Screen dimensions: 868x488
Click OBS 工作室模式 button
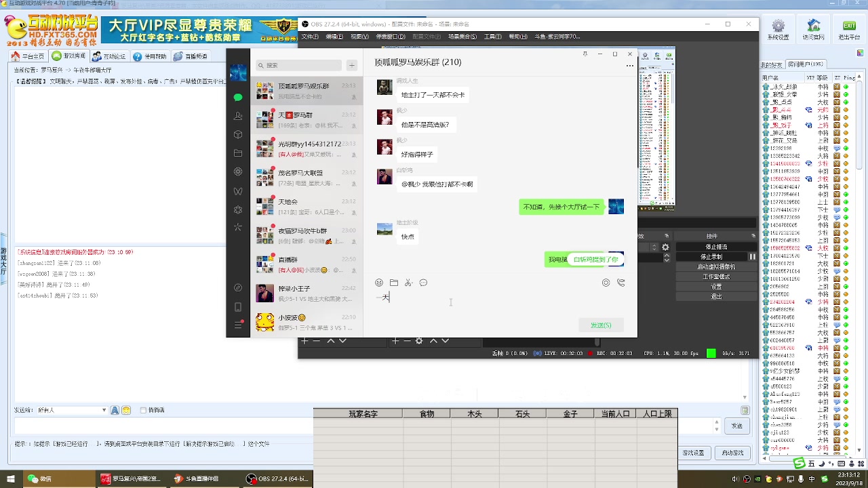click(716, 277)
